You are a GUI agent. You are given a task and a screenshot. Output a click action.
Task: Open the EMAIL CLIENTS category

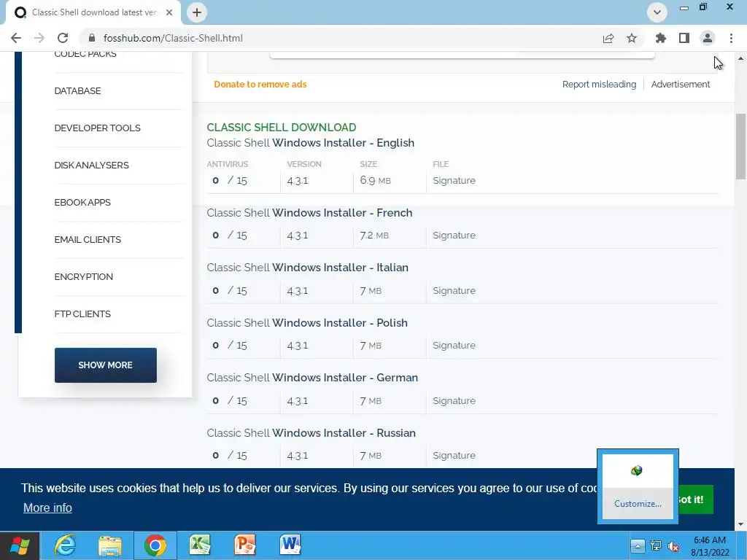88,239
